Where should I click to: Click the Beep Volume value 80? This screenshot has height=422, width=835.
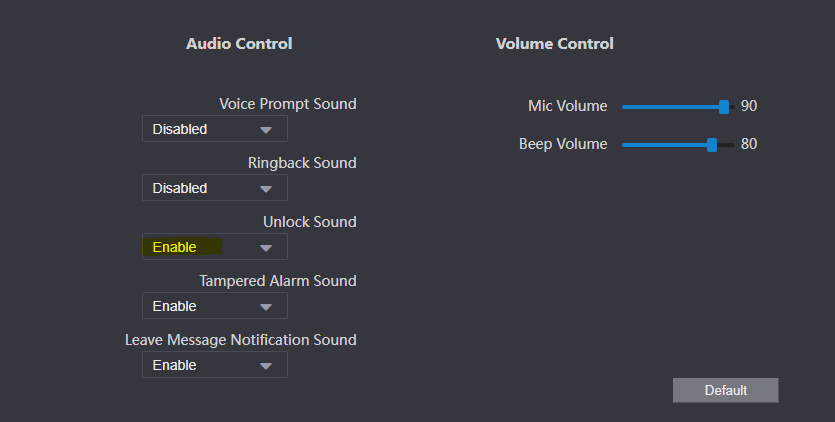749,144
